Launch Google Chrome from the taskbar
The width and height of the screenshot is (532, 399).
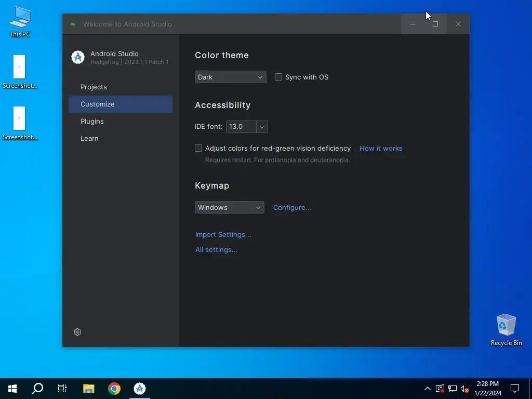[x=114, y=389]
